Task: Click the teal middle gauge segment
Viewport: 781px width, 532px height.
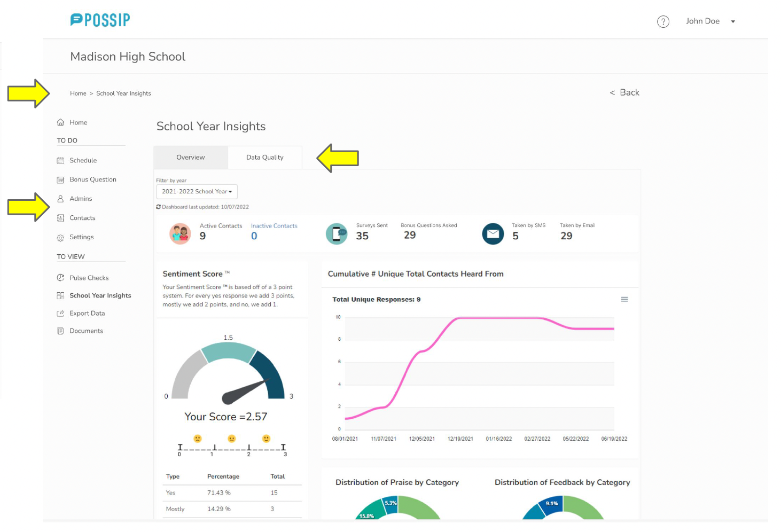Action: click(229, 353)
